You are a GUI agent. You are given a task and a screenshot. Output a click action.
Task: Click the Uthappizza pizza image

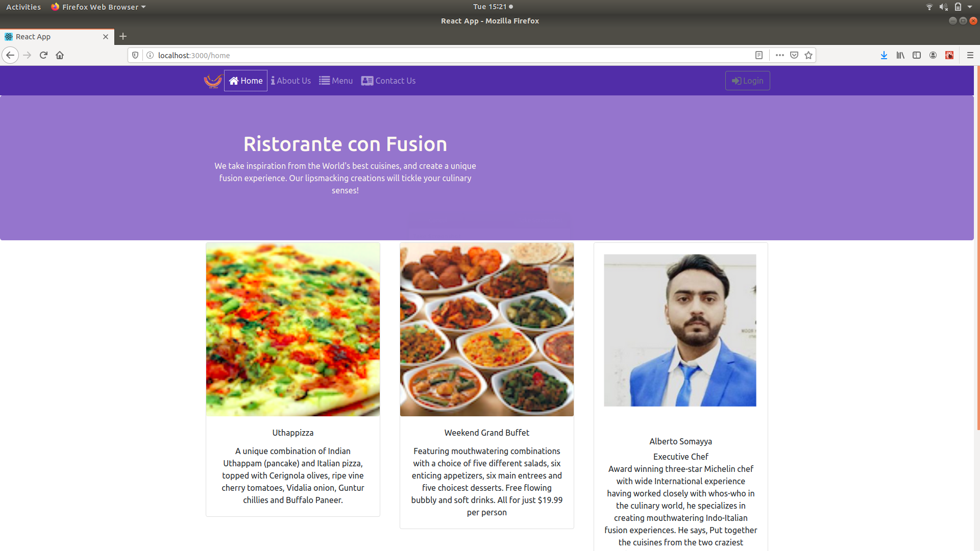point(292,329)
